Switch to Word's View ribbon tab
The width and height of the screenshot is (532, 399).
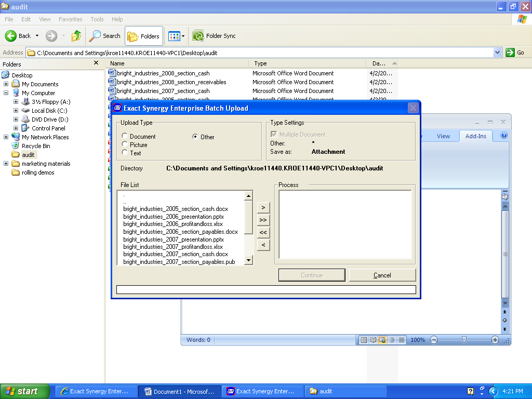[x=443, y=136]
